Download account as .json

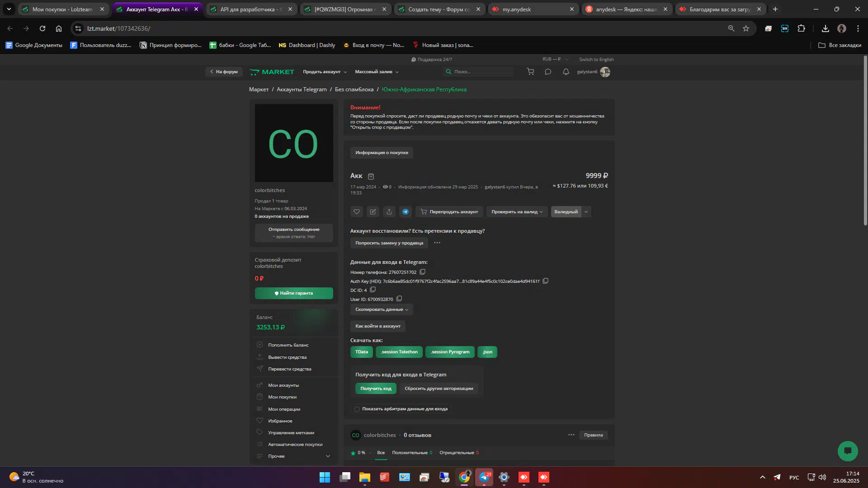point(487,352)
